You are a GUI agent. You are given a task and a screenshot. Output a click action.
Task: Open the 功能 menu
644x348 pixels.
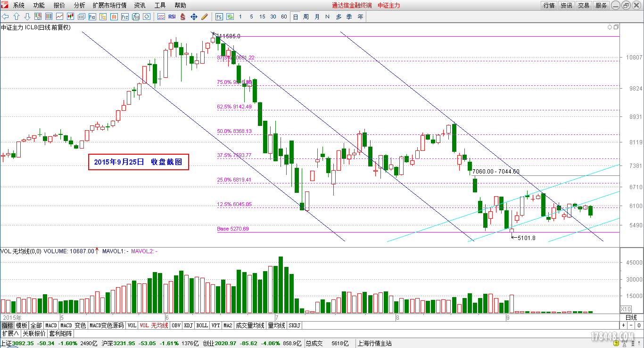(x=39, y=5)
